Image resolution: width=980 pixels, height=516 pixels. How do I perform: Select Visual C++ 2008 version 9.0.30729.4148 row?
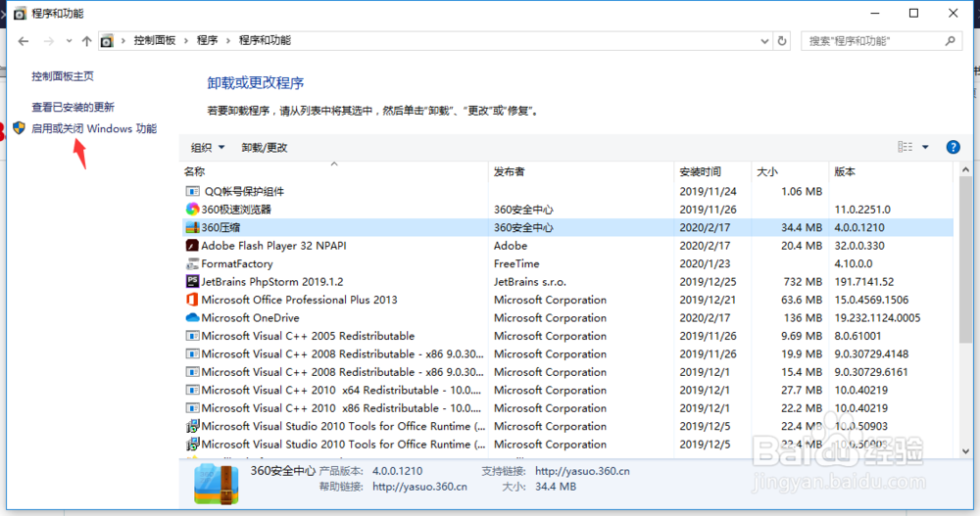[567, 353]
